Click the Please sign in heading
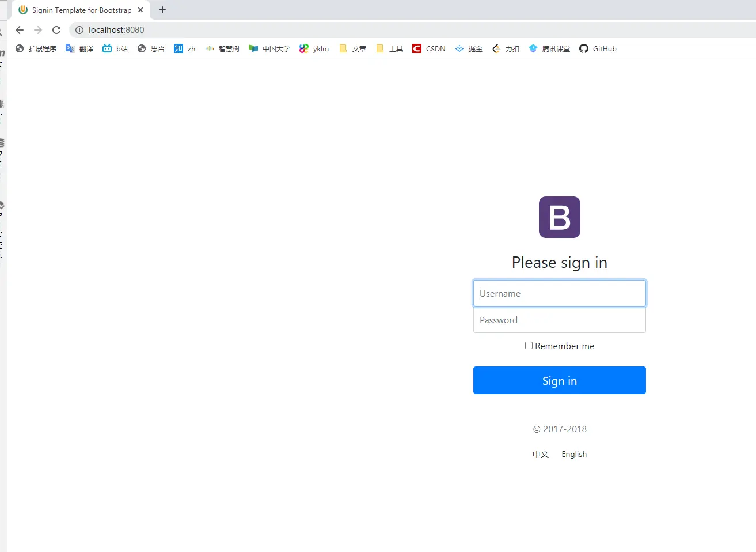 tap(560, 263)
